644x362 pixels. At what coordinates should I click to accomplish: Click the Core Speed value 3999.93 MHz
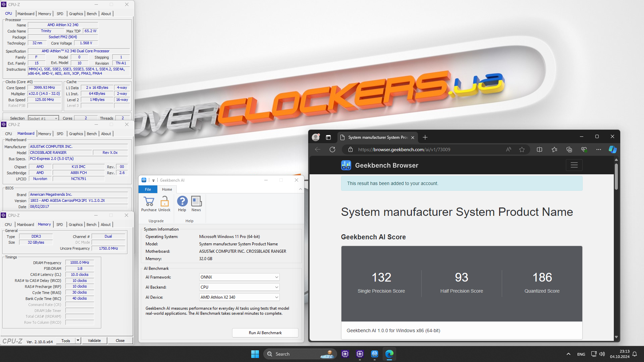pyautogui.click(x=44, y=88)
